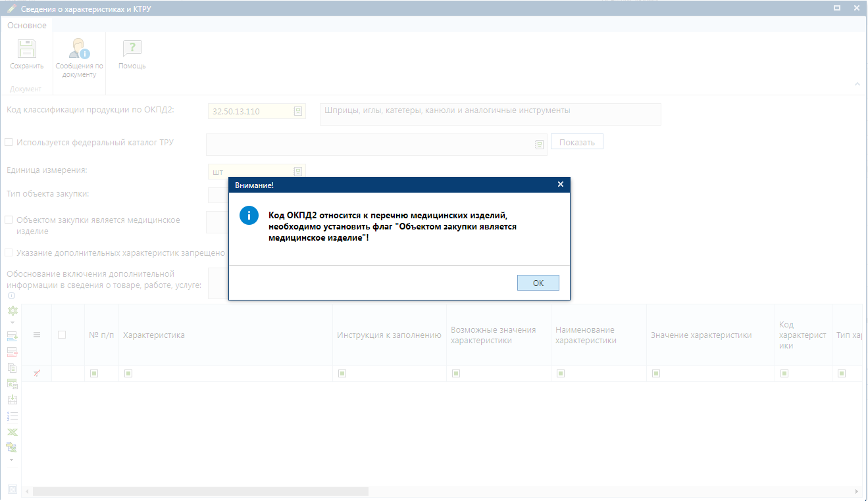
Task: Expand the arrow at the bottom of the grid toolbar
Action: tap(12, 459)
